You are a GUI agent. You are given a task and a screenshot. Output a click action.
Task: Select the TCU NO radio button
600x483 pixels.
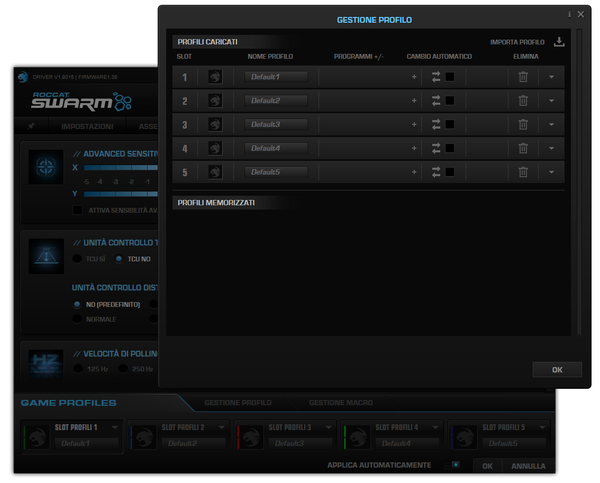119,259
